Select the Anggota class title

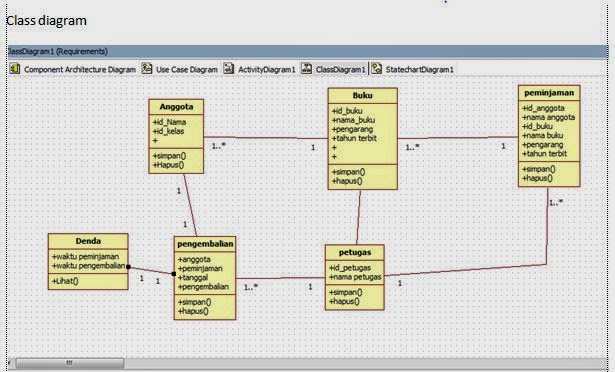coord(176,107)
